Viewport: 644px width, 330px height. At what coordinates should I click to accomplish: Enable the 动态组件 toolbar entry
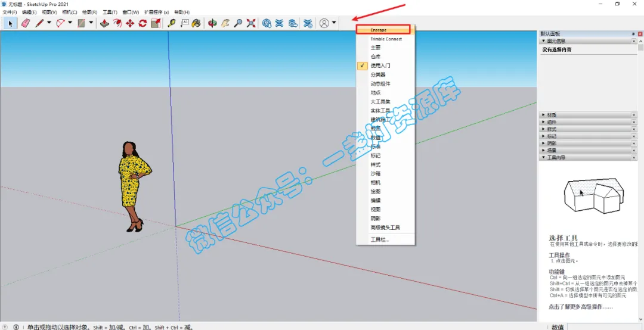tap(386, 84)
